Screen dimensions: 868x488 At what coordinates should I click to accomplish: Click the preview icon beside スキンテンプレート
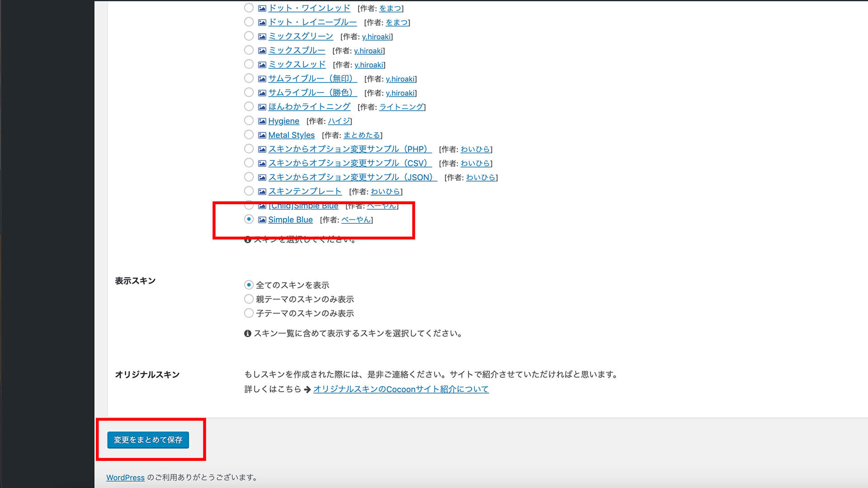[262, 191]
